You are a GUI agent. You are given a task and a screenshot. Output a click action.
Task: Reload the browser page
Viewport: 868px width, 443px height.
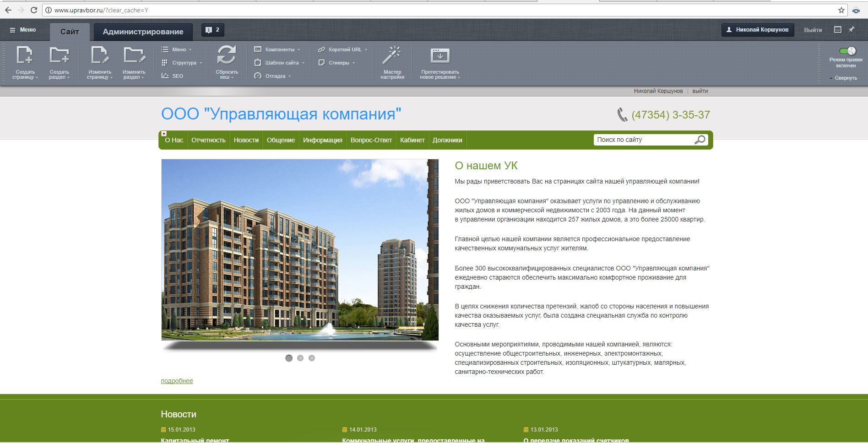(x=34, y=10)
